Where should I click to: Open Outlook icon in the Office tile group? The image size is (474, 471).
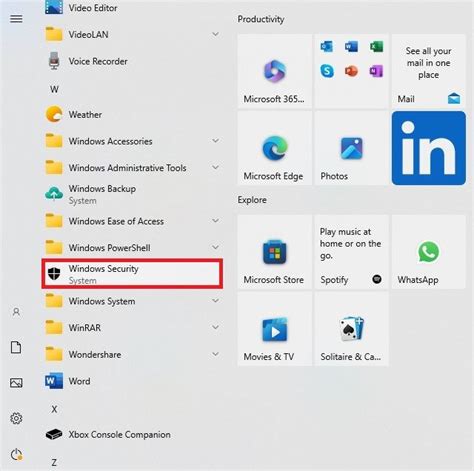point(327,46)
